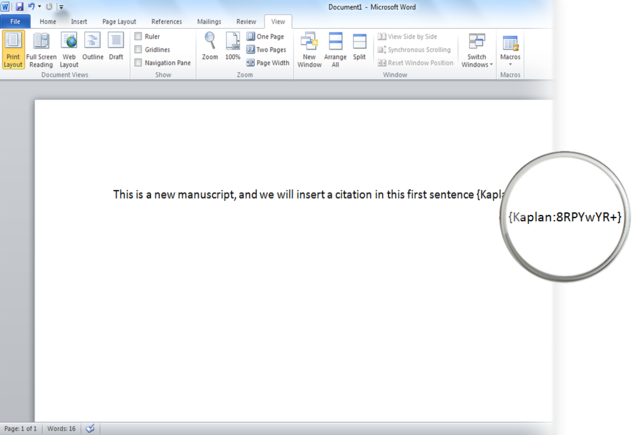Undo the last action

pos(31,7)
